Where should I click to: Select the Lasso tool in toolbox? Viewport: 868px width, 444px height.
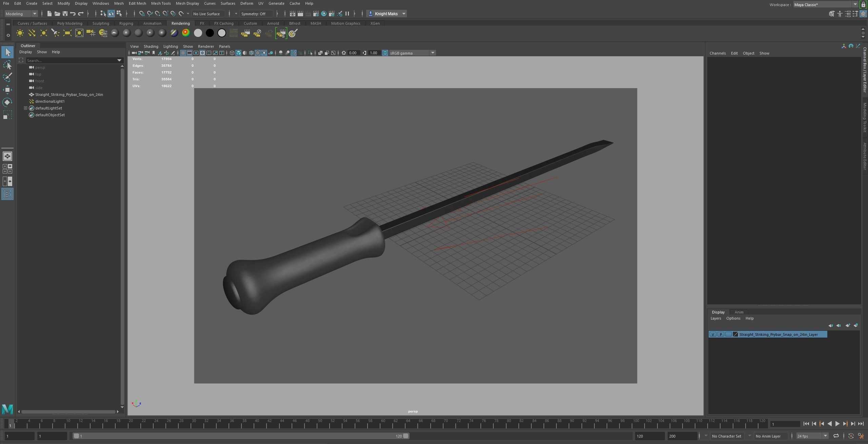tap(7, 65)
